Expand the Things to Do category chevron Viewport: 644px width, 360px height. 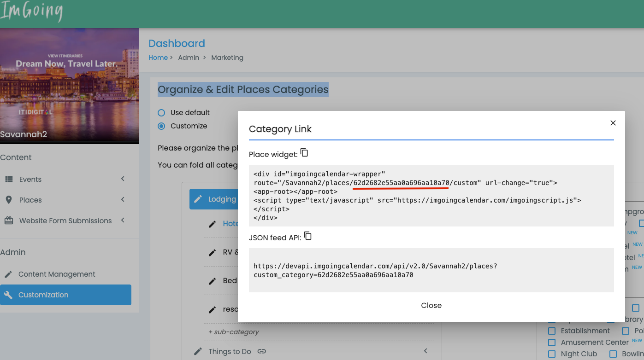(425, 351)
